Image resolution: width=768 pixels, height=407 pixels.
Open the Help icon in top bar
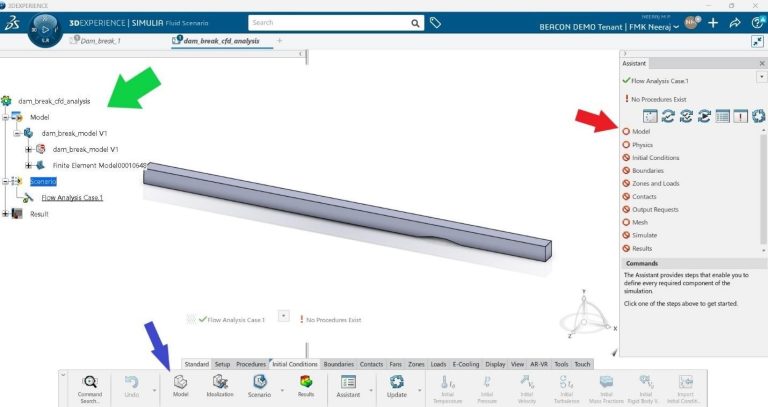[757, 23]
